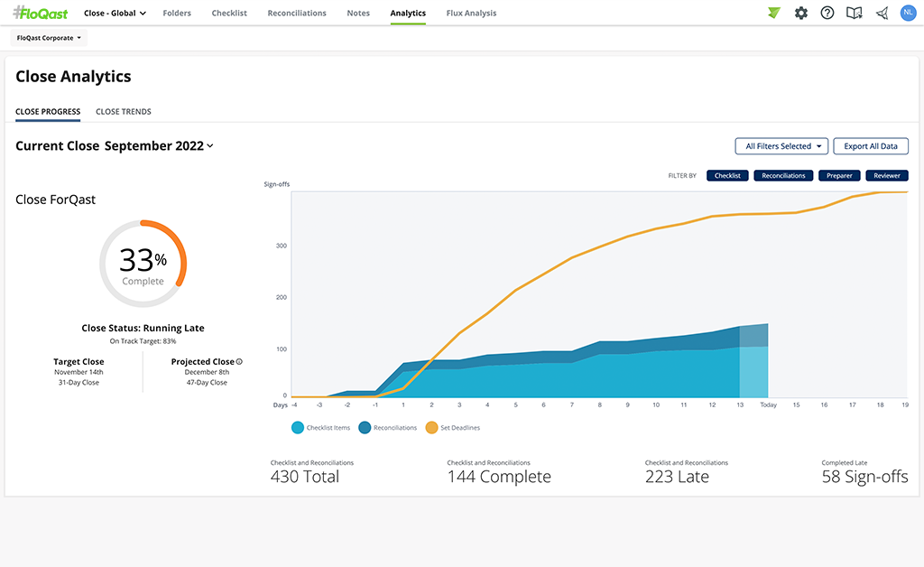Open the book resources icon
The height and width of the screenshot is (567, 924).
[854, 13]
